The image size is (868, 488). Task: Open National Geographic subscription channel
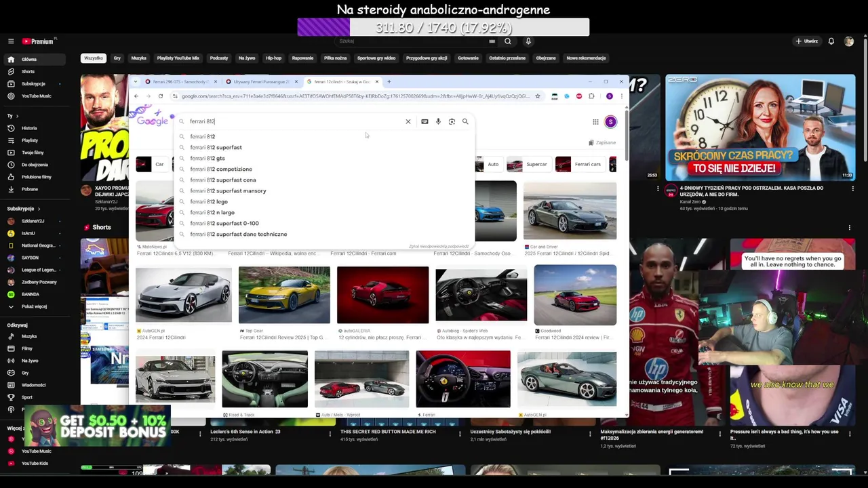[x=34, y=245]
